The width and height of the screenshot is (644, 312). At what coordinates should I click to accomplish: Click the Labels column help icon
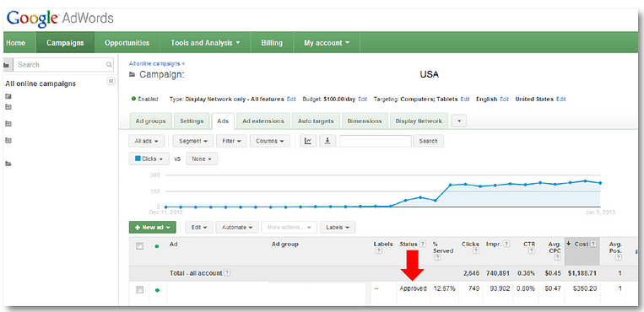(379, 250)
